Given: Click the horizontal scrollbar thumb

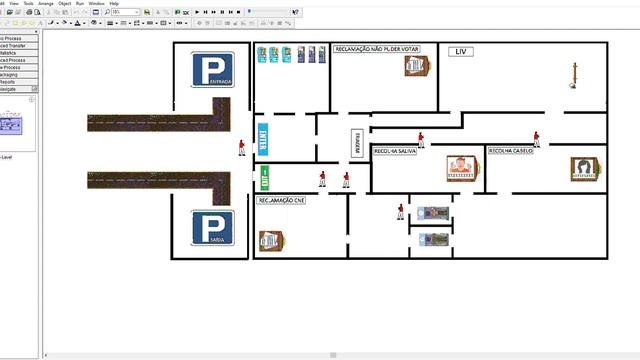Looking at the screenshot, I should [x=333, y=356].
